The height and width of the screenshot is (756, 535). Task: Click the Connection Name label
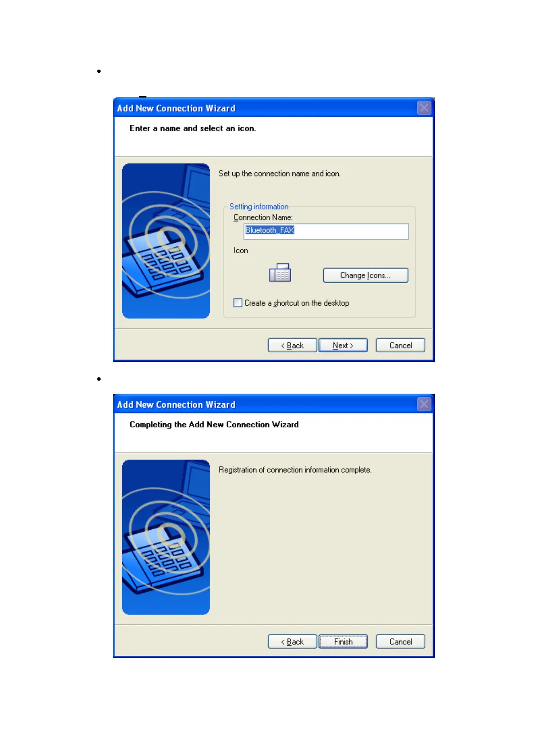click(x=263, y=218)
